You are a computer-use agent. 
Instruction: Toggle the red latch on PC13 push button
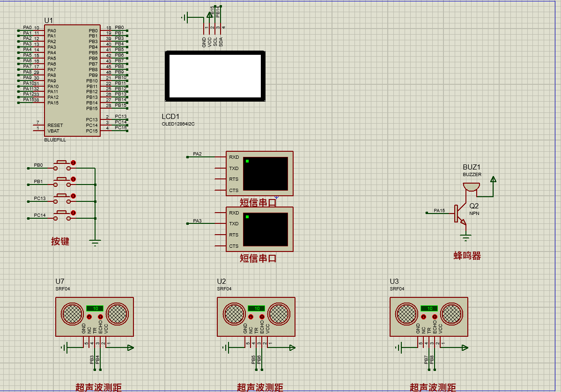(74, 196)
